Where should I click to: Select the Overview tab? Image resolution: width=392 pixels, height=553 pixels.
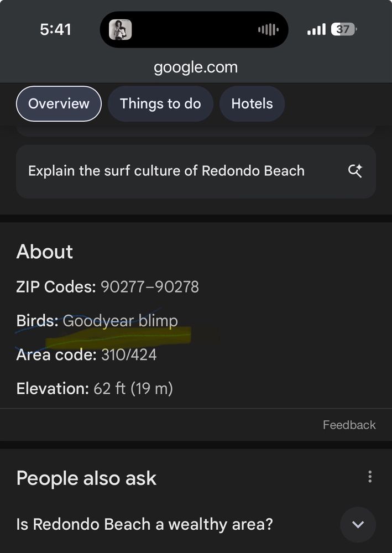(59, 103)
